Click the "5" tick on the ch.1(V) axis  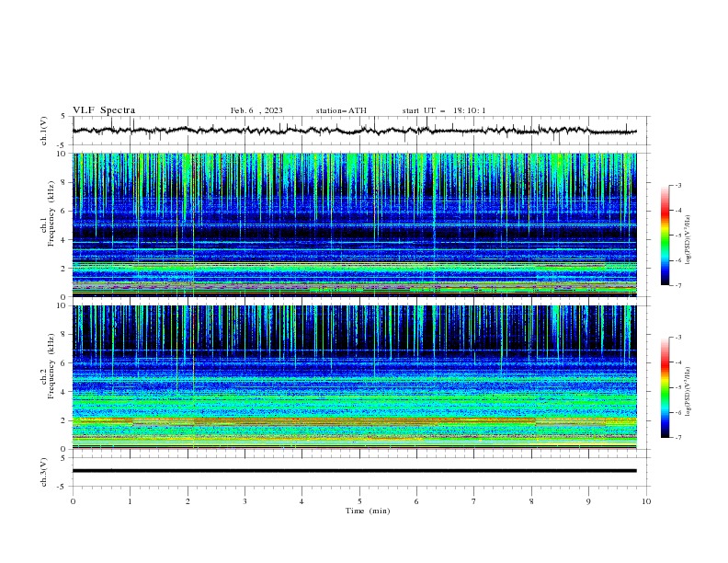[64, 116]
